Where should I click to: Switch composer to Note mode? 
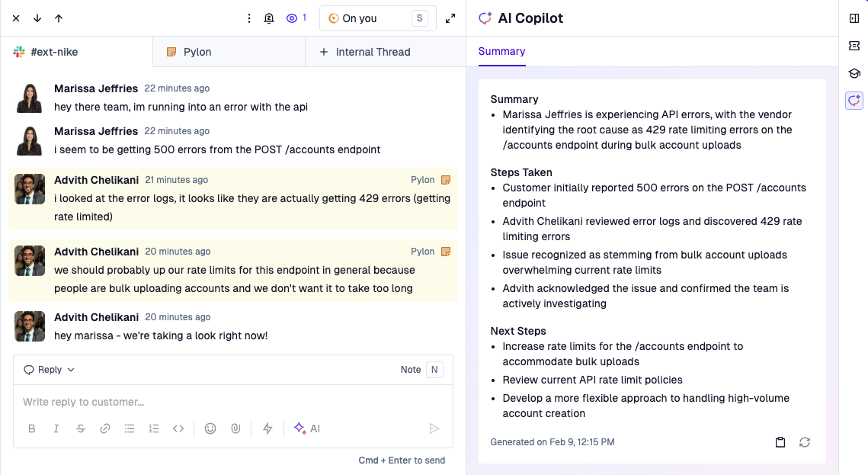click(421, 369)
